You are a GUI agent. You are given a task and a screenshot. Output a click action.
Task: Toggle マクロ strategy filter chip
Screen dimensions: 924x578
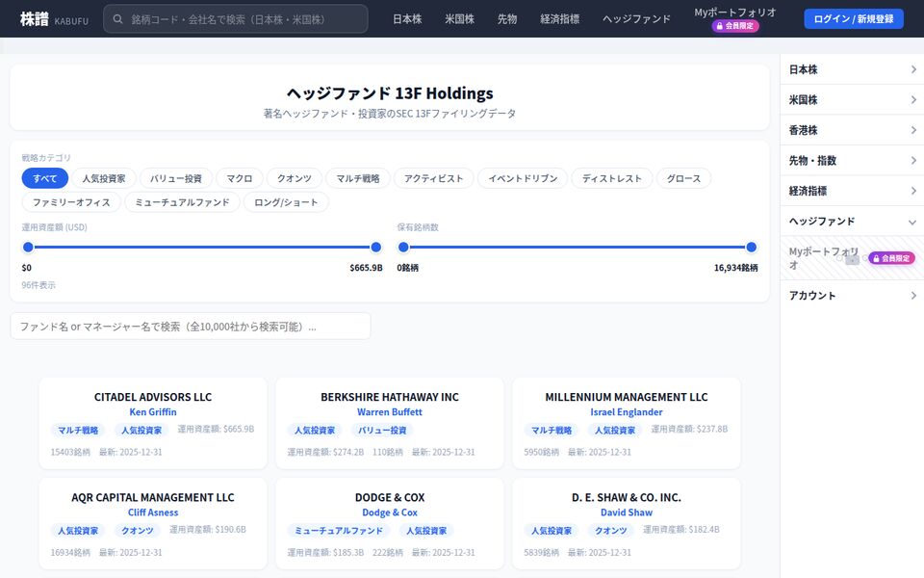point(240,178)
